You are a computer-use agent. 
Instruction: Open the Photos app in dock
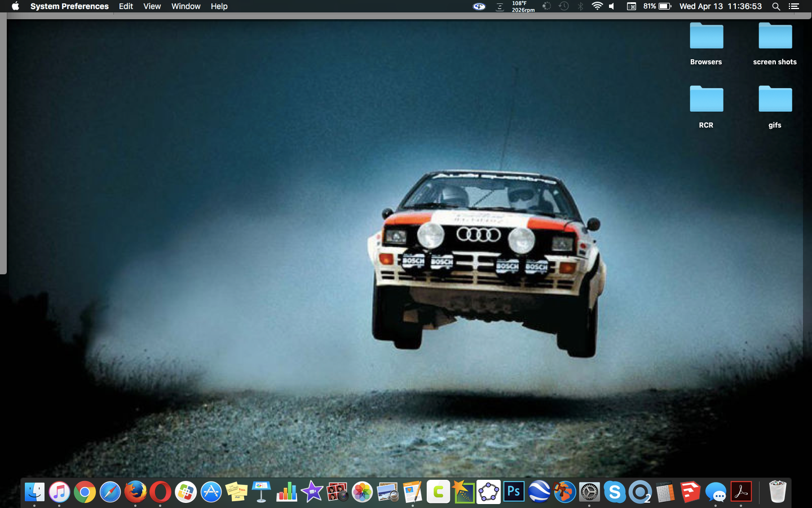(362, 492)
